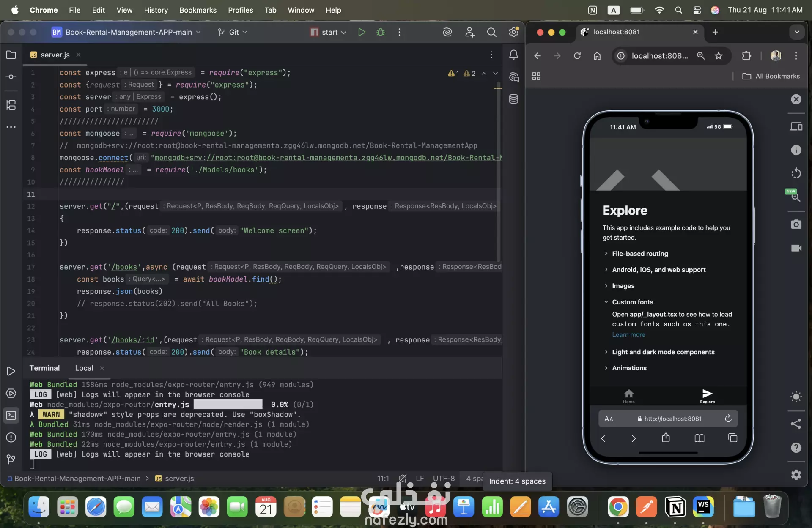Open the Code With Me add-user icon
The width and height of the screenshot is (812, 528).
tap(470, 32)
